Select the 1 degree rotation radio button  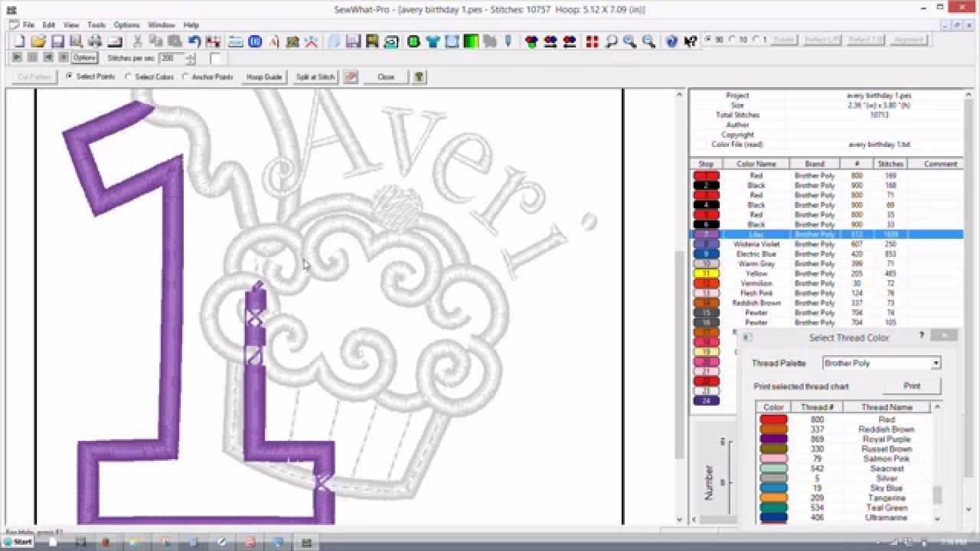[756, 40]
